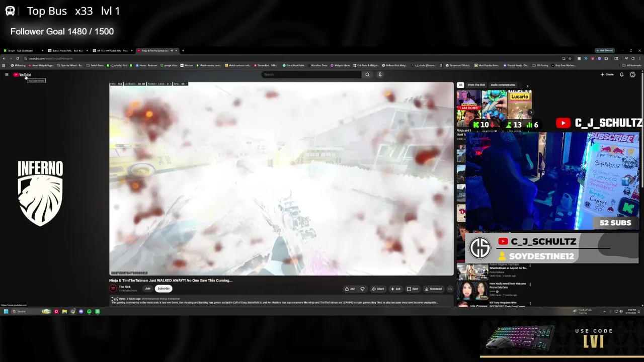Click the youtube.com address bar
The image size is (644, 362).
click(x=292, y=58)
